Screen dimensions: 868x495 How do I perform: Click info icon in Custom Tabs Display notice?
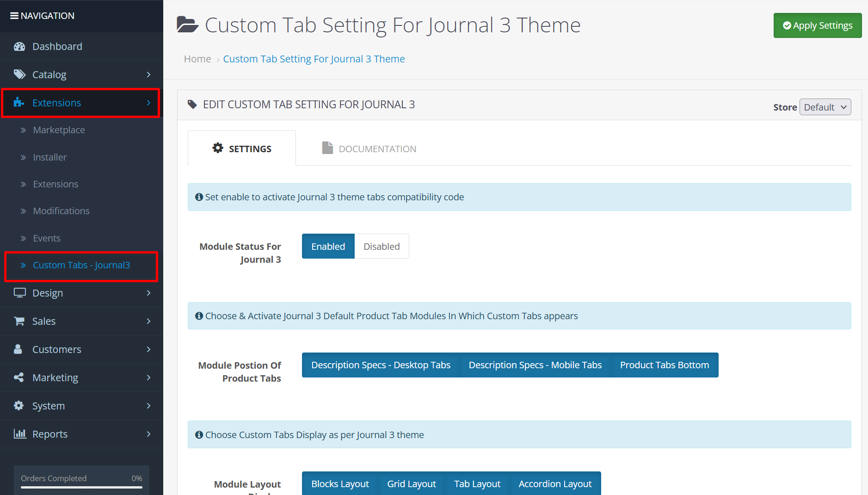point(199,435)
